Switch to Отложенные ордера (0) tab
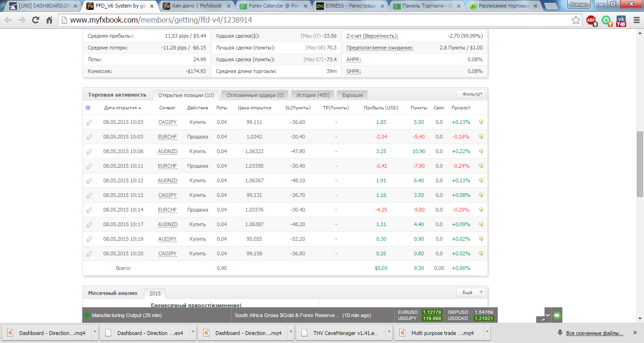The width and height of the screenshot is (644, 343). point(255,95)
